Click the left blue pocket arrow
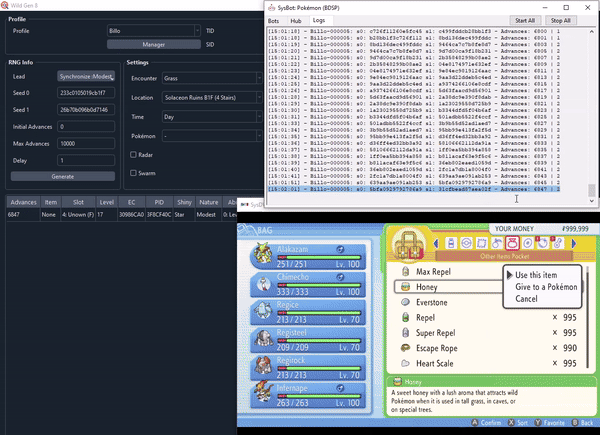600x435 pixels. pos(436,243)
